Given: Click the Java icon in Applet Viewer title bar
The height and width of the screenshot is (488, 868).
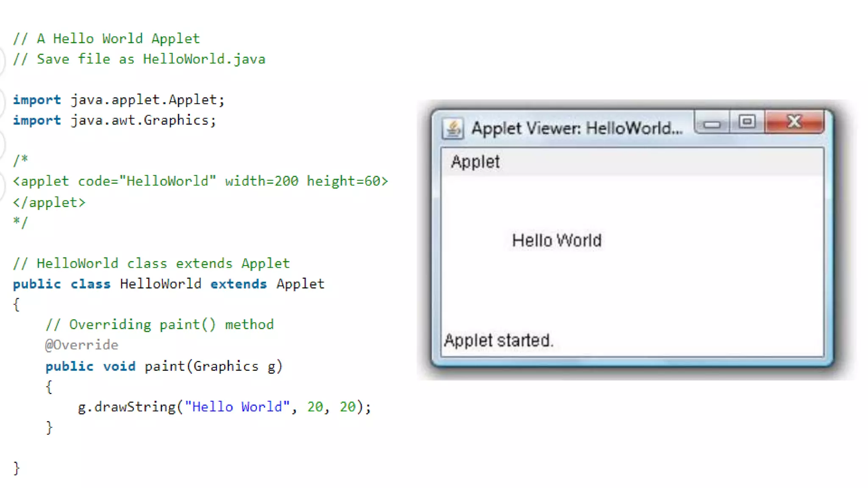Looking at the screenshot, I should [453, 128].
